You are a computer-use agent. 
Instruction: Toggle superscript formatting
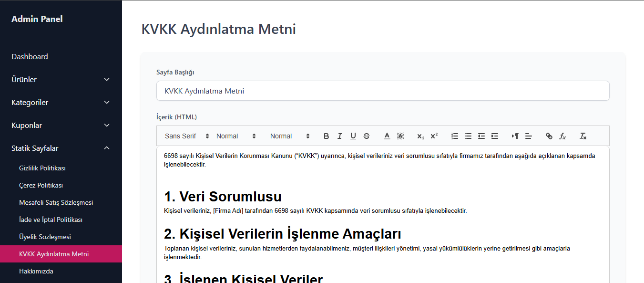pos(434,136)
